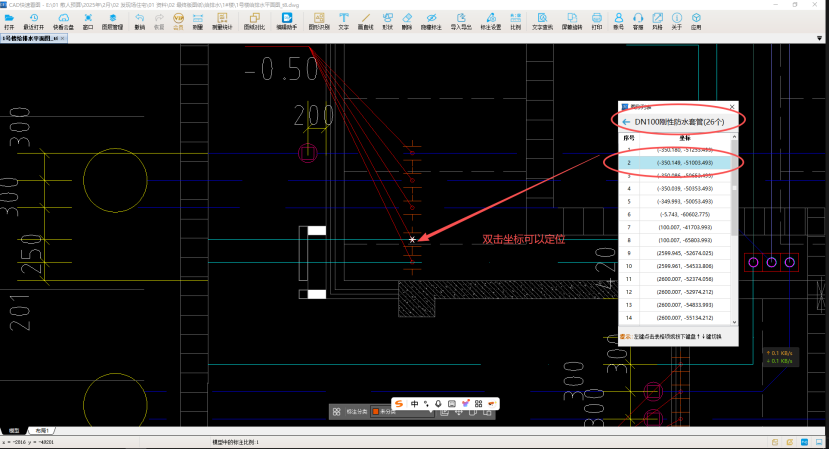This screenshot has height=449, width=830.
Task: Click the 坐标 column header
Action: coord(685,138)
